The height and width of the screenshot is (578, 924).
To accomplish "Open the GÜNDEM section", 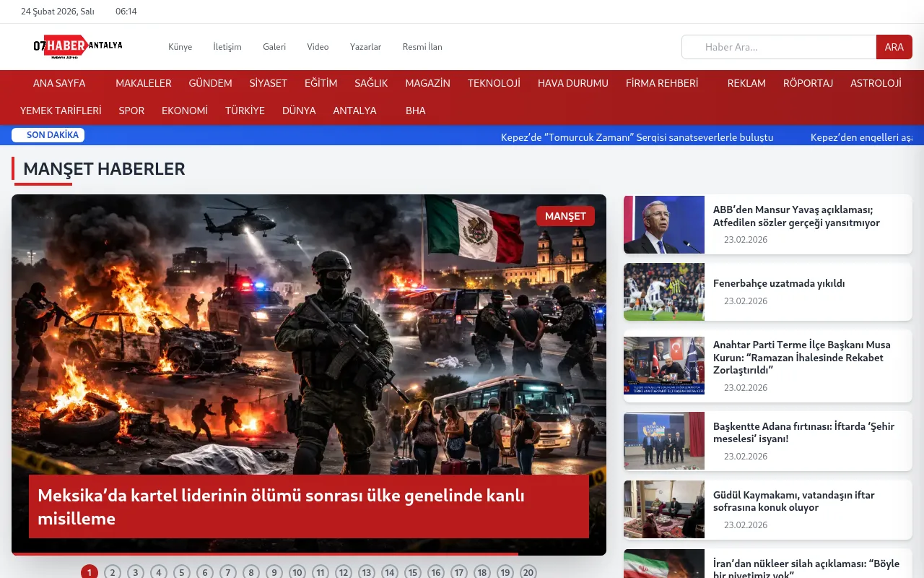I will 210,83.
